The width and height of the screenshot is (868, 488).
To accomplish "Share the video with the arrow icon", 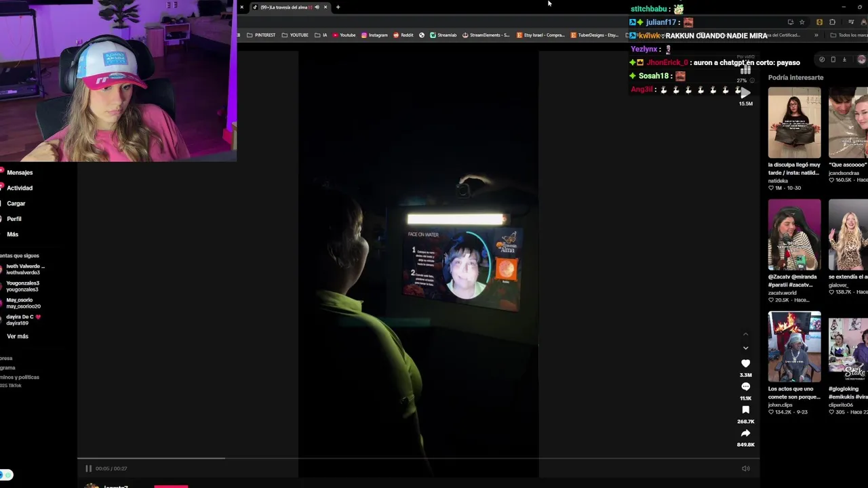I will click(745, 433).
